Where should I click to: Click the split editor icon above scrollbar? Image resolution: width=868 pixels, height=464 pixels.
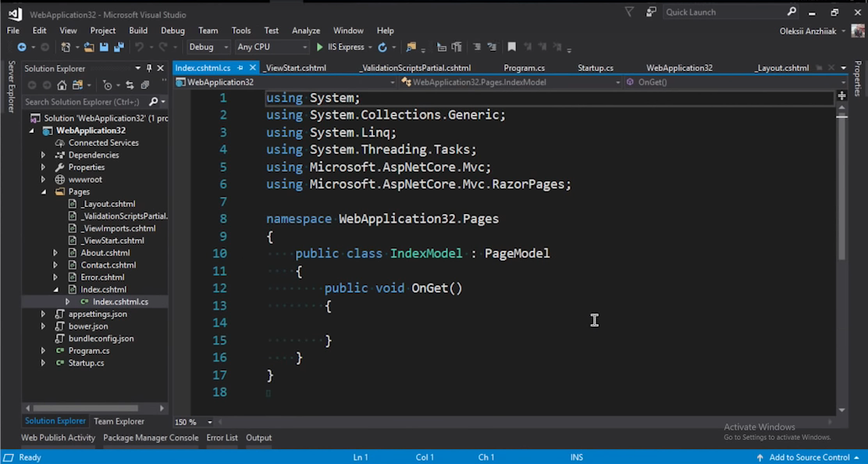tap(842, 96)
